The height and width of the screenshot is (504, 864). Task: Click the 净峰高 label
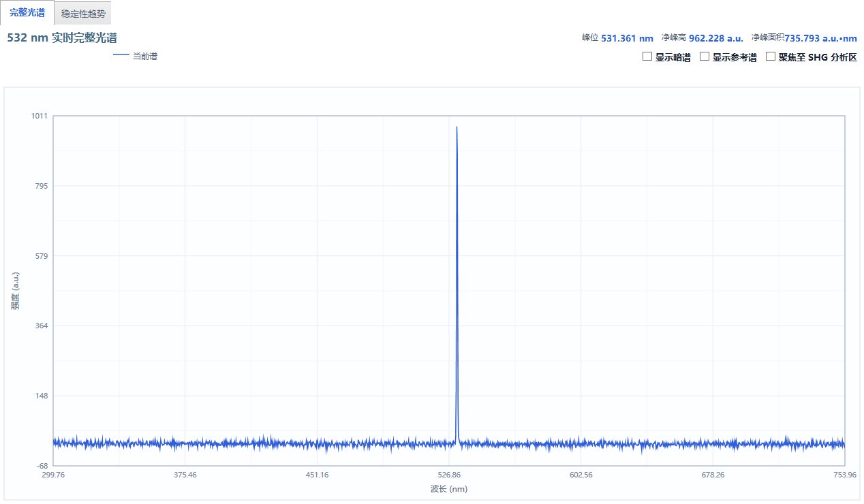point(673,37)
